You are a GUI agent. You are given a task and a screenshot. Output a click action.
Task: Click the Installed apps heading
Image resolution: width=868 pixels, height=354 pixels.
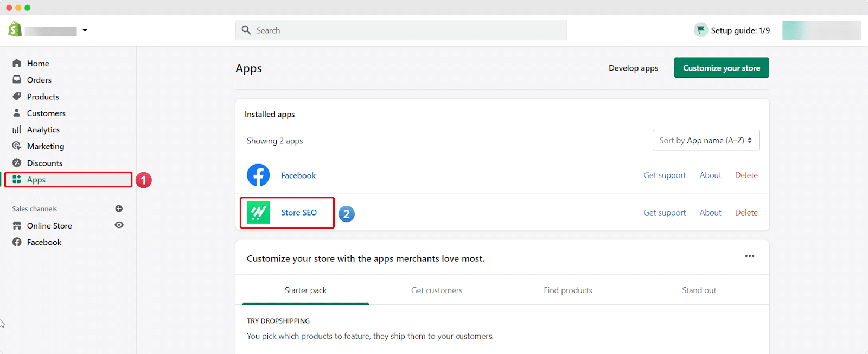tap(270, 114)
